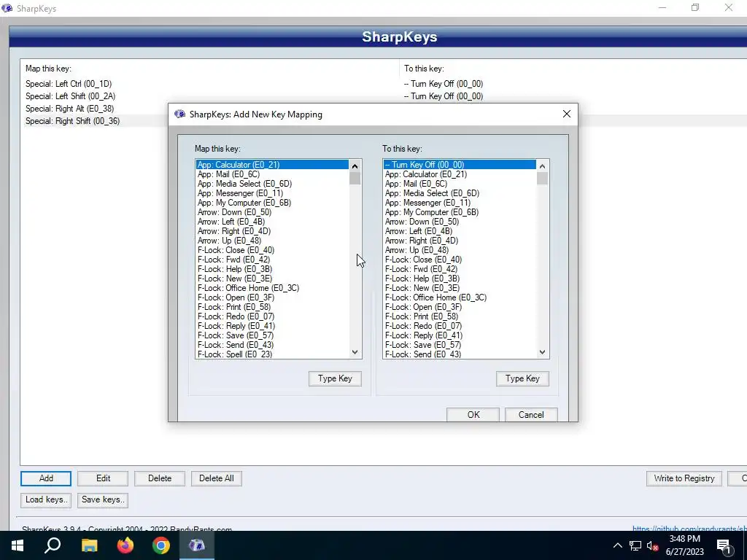The height and width of the screenshot is (560, 747).
Task: Launch Firefox from the taskbar
Action: [x=125, y=545]
